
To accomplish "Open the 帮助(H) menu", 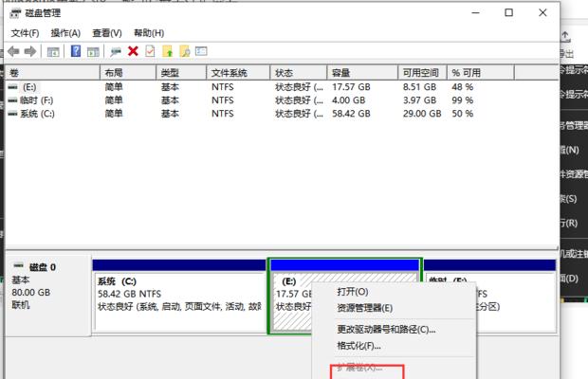I will pos(149,33).
